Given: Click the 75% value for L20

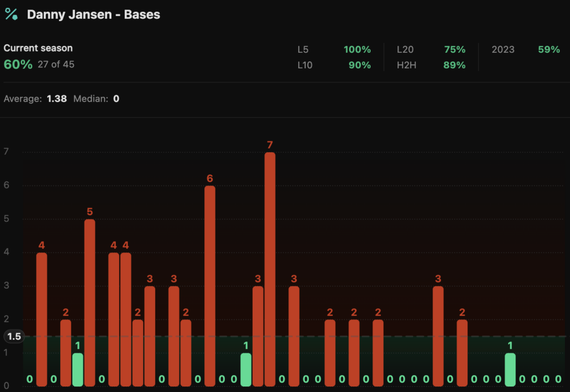Looking at the screenshot, I should pyautogui.click(x=455, y=49).
